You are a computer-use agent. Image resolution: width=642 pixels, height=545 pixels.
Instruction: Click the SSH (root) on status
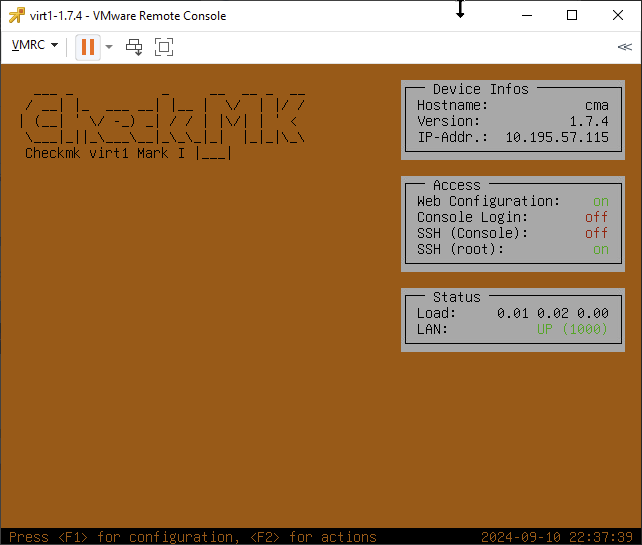pos(600,249)
